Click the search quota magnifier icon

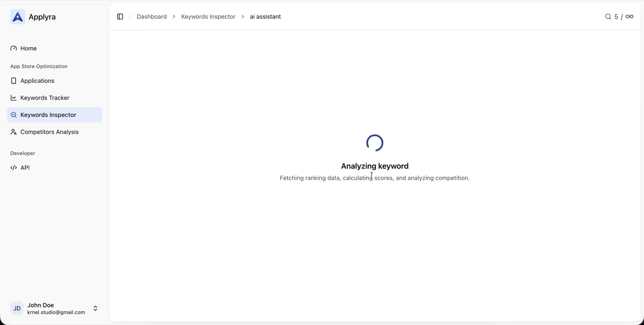[x=608, y=17]
